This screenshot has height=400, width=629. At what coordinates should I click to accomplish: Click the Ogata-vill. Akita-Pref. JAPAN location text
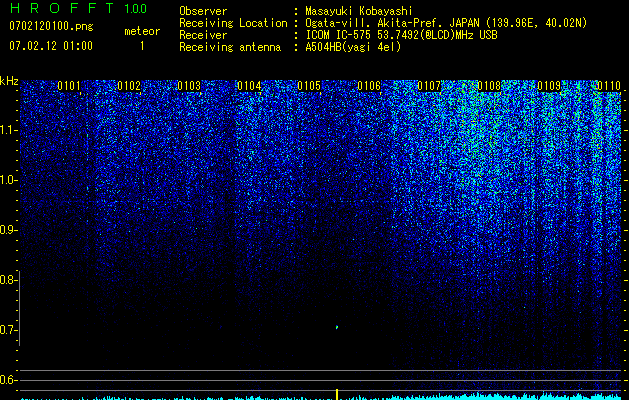(x=446, y=23)
